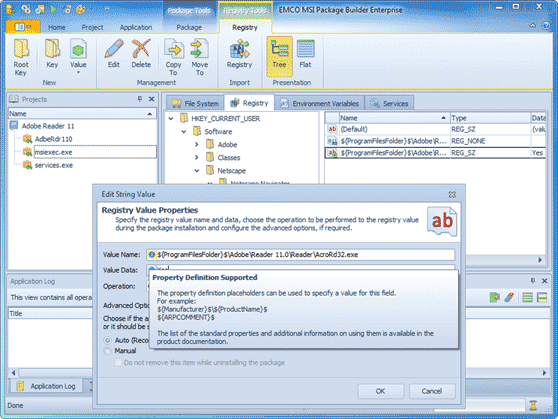Switch to Tree presentation mode
The image size is (558, 419).
(x=279, y=56)
